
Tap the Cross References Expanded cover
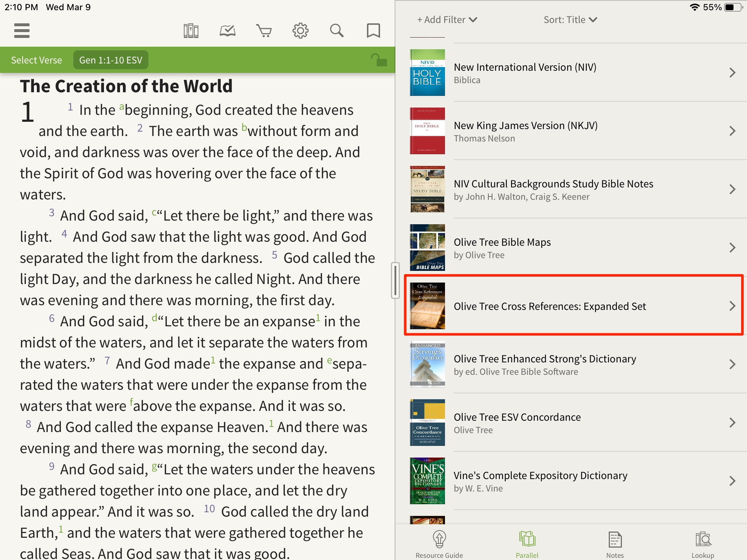(427, 306)
